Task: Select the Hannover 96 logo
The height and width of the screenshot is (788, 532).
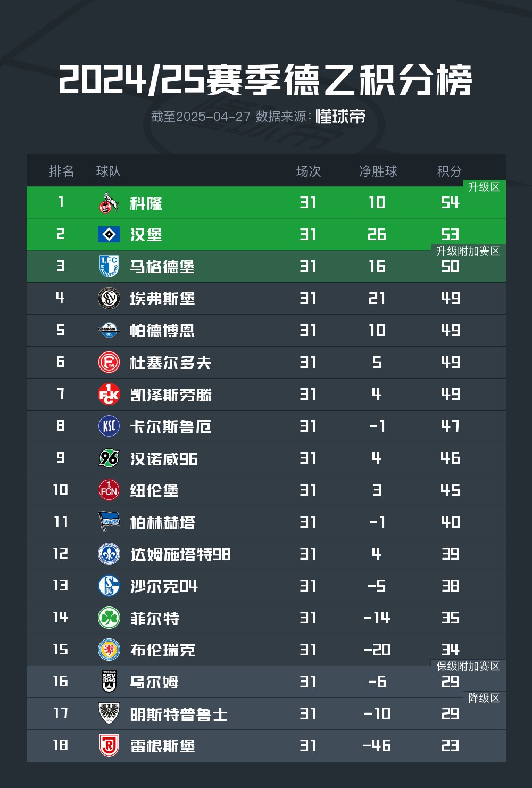Action: tap(109, 458)
